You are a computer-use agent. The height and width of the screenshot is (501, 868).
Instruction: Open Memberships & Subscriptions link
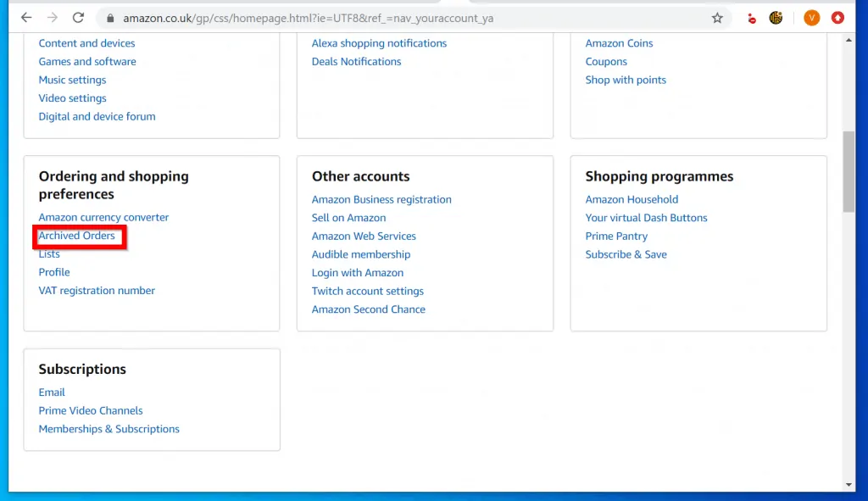[x=109, y=428]
